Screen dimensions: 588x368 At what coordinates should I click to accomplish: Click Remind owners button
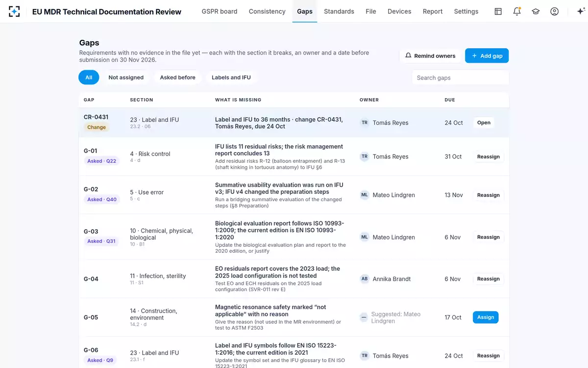[430, 56]
